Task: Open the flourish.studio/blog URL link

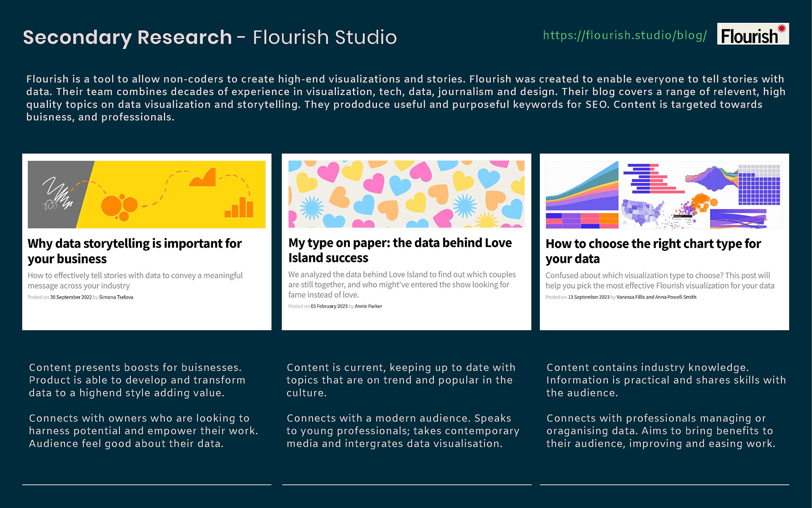Action: pos(624,35)
